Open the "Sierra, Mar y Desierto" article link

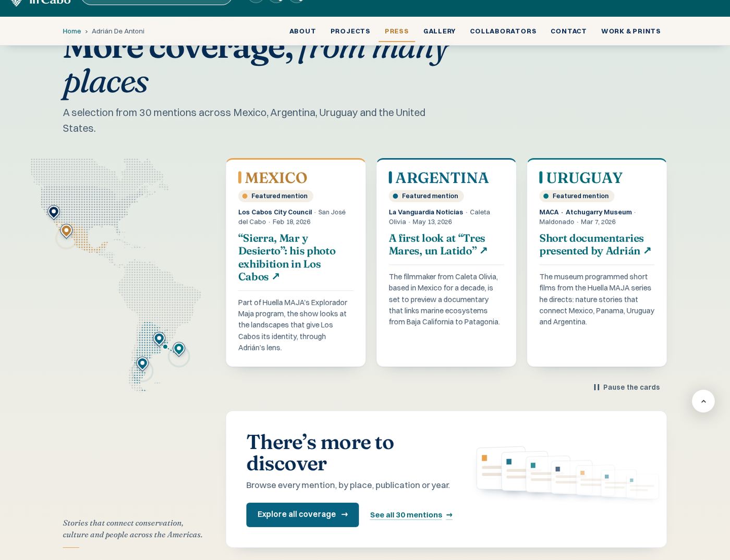(287, 258)
